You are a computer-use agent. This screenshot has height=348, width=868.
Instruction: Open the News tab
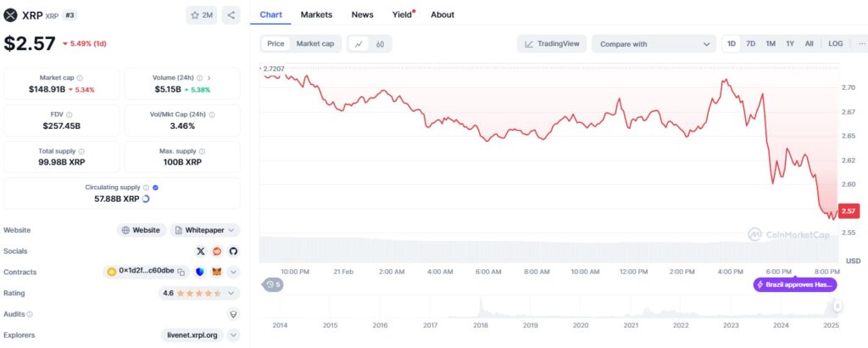[x=362, y=14]
